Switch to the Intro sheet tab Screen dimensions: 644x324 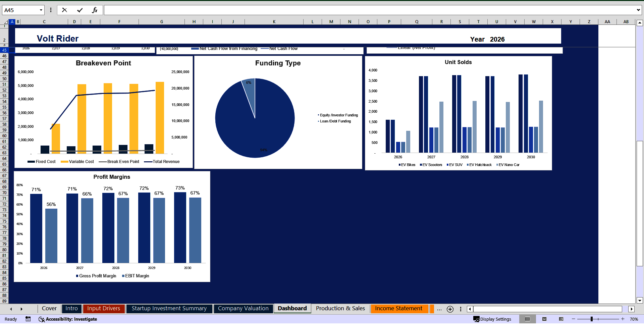click(x=71, y=309)
